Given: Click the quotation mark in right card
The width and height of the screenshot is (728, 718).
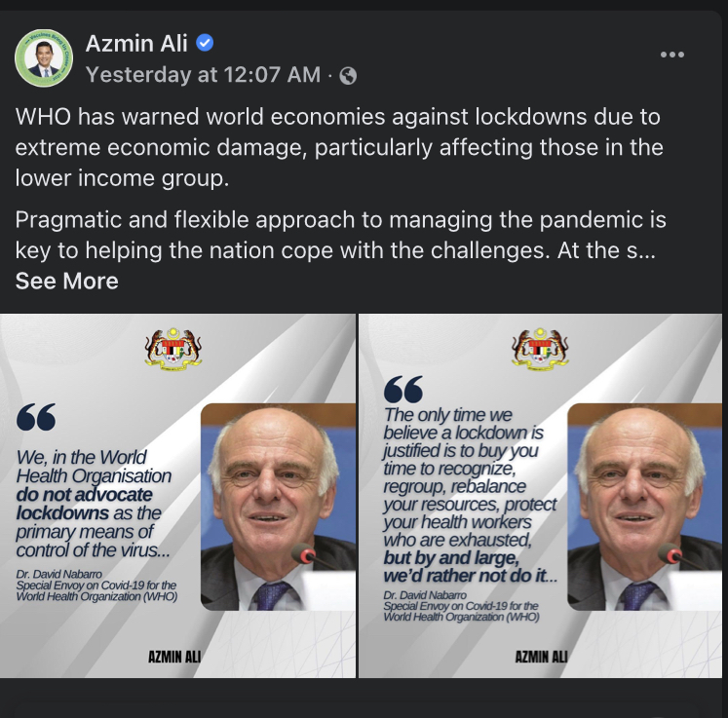Looking at the screenshot, I should click(403, 389).
